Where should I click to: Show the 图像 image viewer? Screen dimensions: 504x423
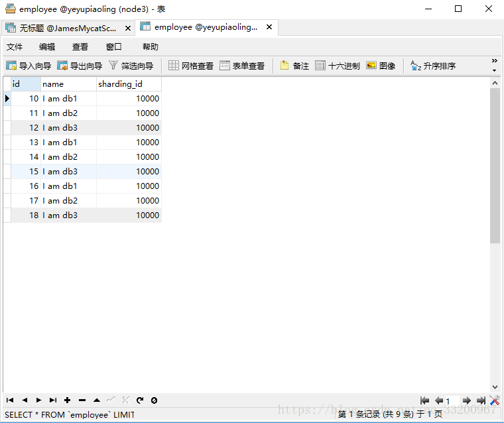(x=381, y=66)
